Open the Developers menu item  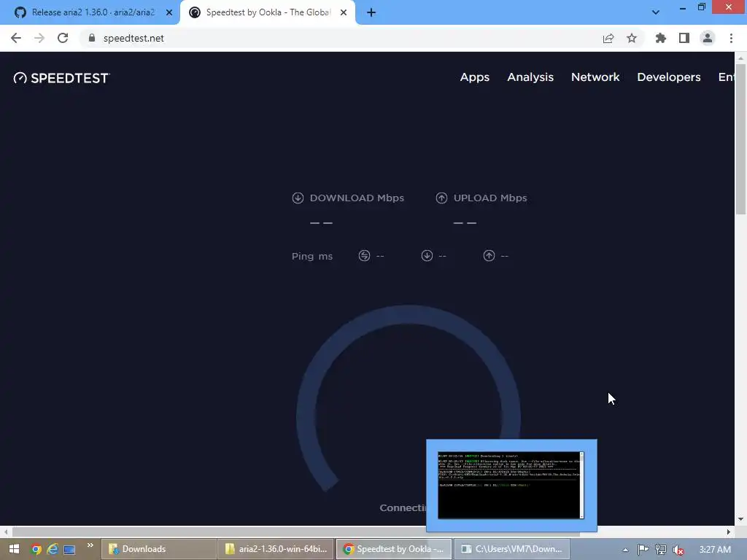click(669, 77)
